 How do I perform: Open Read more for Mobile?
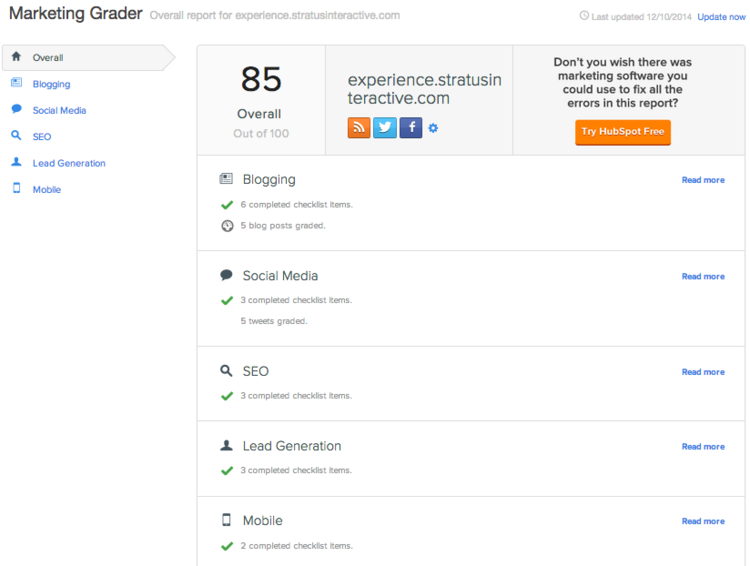coord(703,521)
